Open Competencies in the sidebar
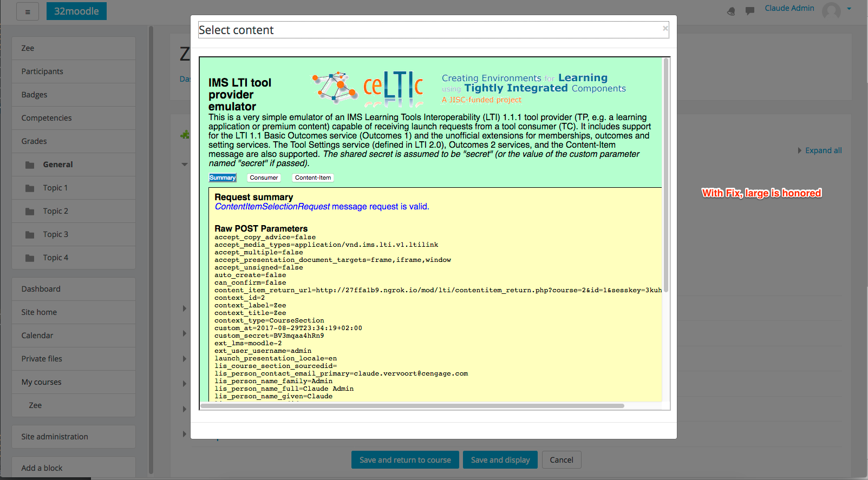The image size is (868, 480). coord(74,118)
